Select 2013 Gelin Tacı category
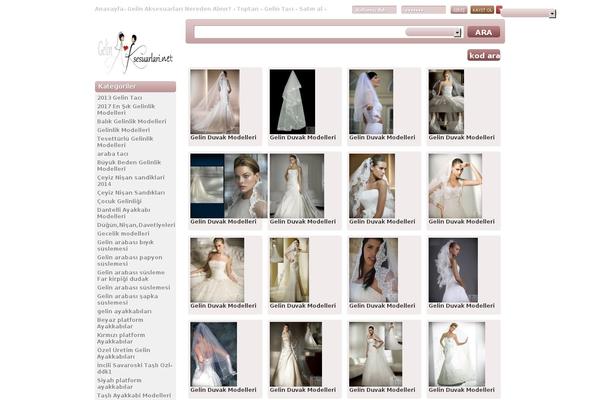600x400 pixels. 119,98
